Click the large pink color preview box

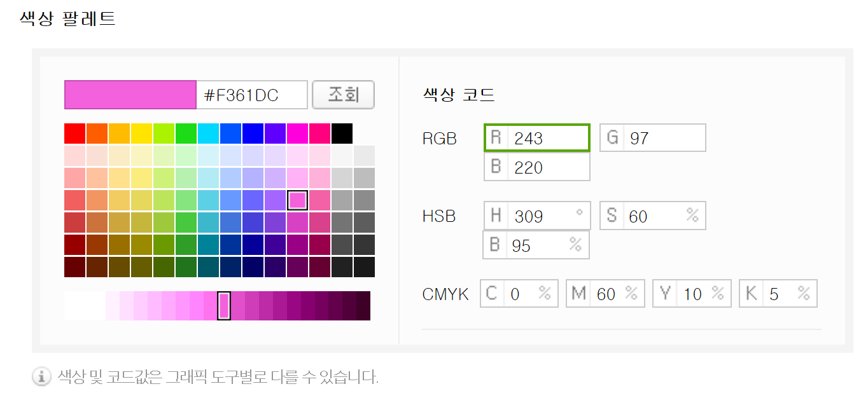(x=130, y=95)
